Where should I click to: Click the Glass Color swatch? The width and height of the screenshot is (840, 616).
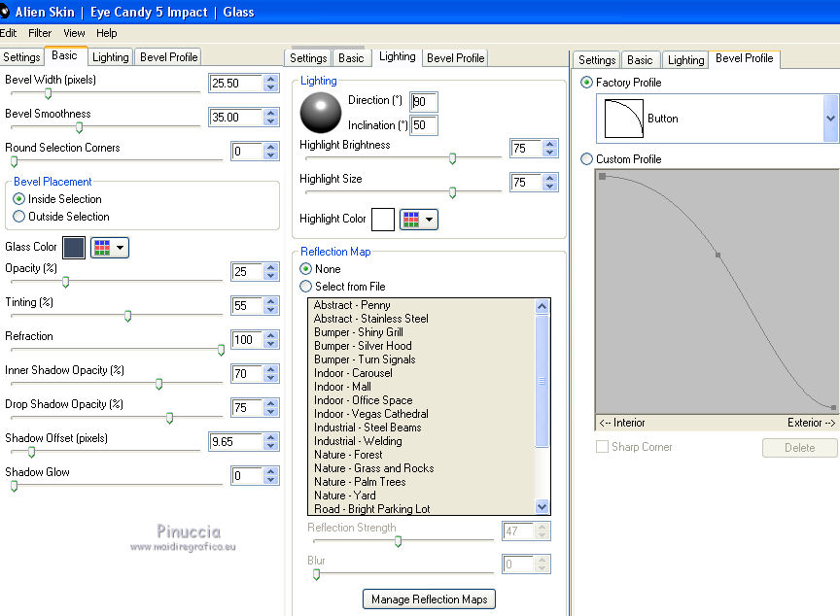[x=74, y=248]
